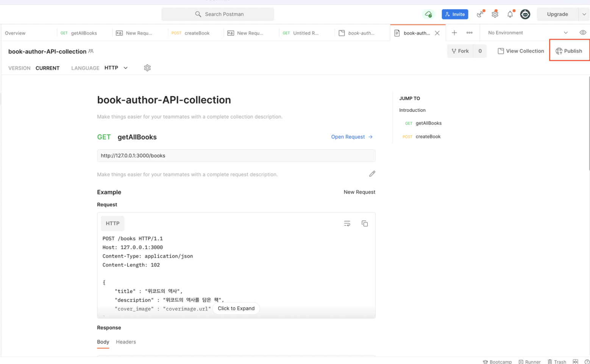
Task: Open View Collection
Action: click(521, 51)
